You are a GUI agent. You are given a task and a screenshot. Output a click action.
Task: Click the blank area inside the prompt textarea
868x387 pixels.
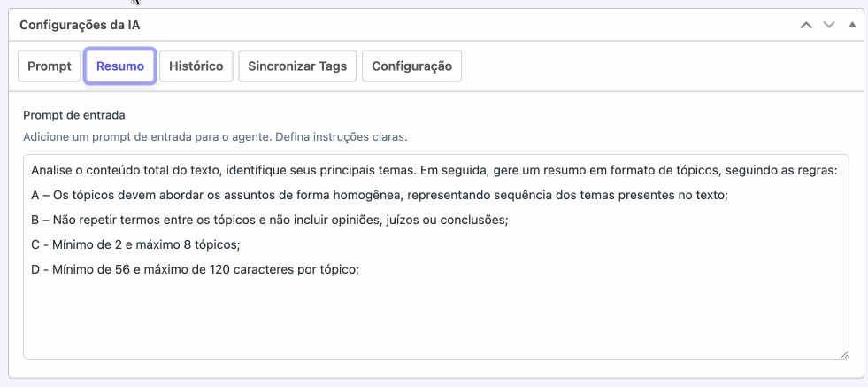coord(434,319)
